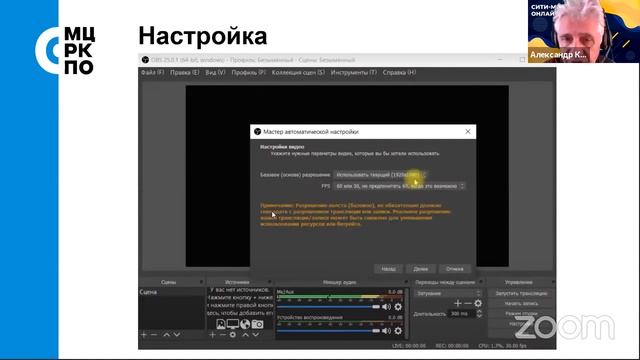Expand the FPS dropdown in the wizard
The image size is (640, 360).
pyautogui.click(x=399, y=186)
